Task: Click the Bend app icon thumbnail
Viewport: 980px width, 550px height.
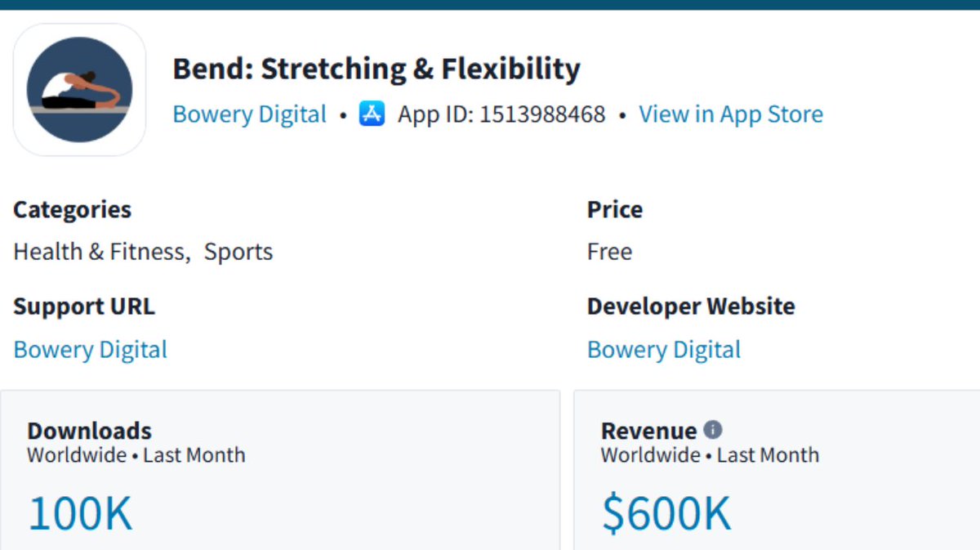Action: pyautogui.click(x=79, y=89)
